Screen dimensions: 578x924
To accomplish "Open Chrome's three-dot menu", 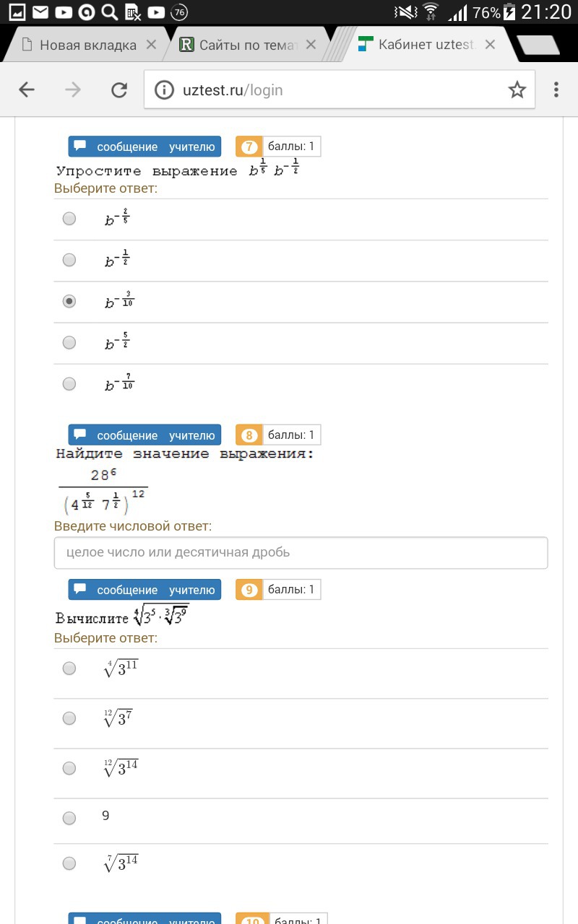I will click(x=556, y=90).
